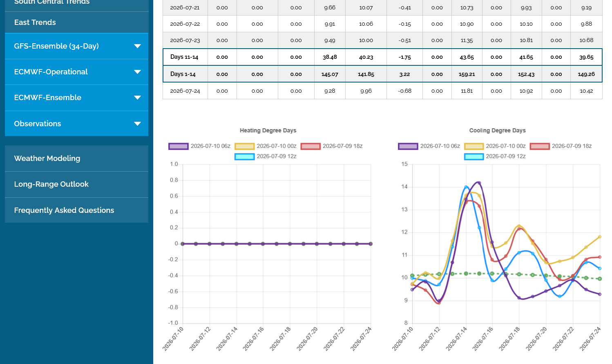This screenshot has height=364, width=612.
Task: Select the Days 1-14 row label
Action: (x=185, y=74)
